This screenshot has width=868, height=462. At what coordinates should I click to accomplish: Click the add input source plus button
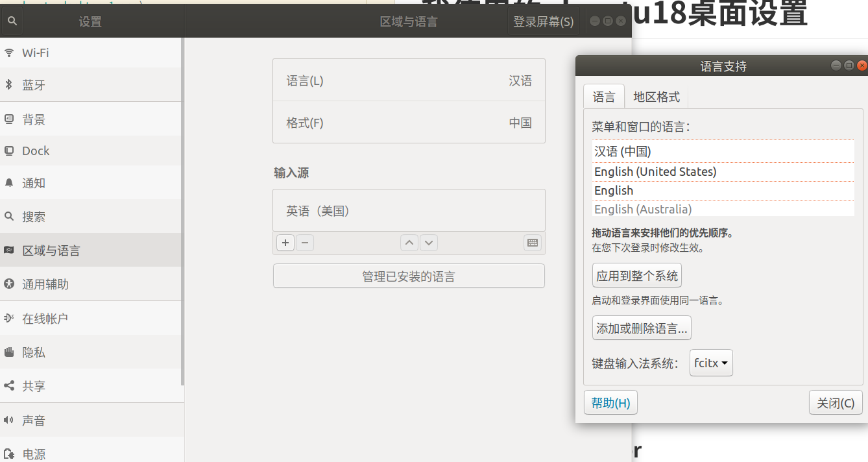[x=285, y=243]
